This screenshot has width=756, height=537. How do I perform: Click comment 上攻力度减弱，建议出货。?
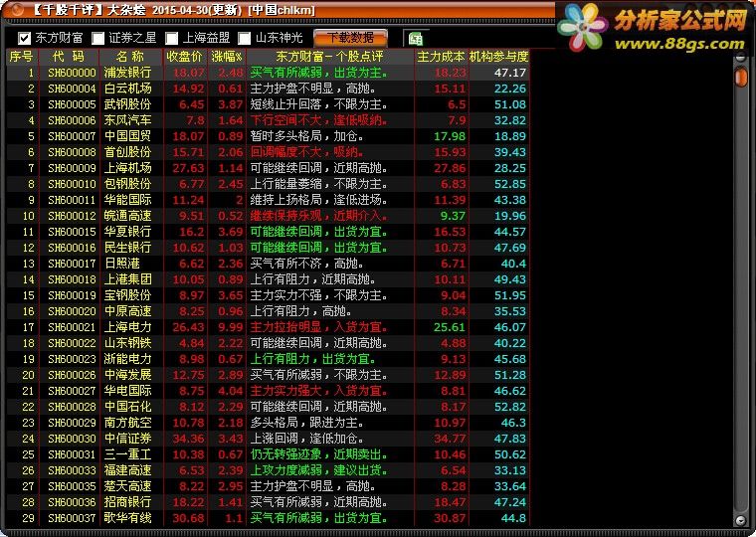(318, 470)
